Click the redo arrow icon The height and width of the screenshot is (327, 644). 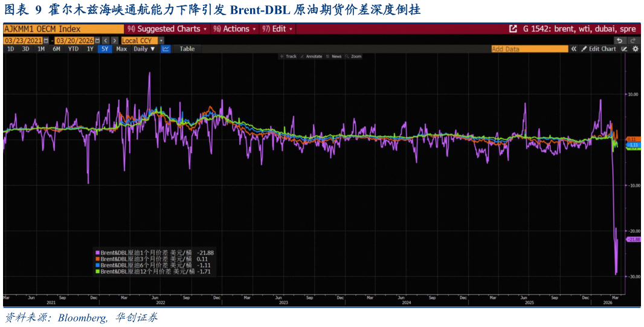(x=634, y=40)
